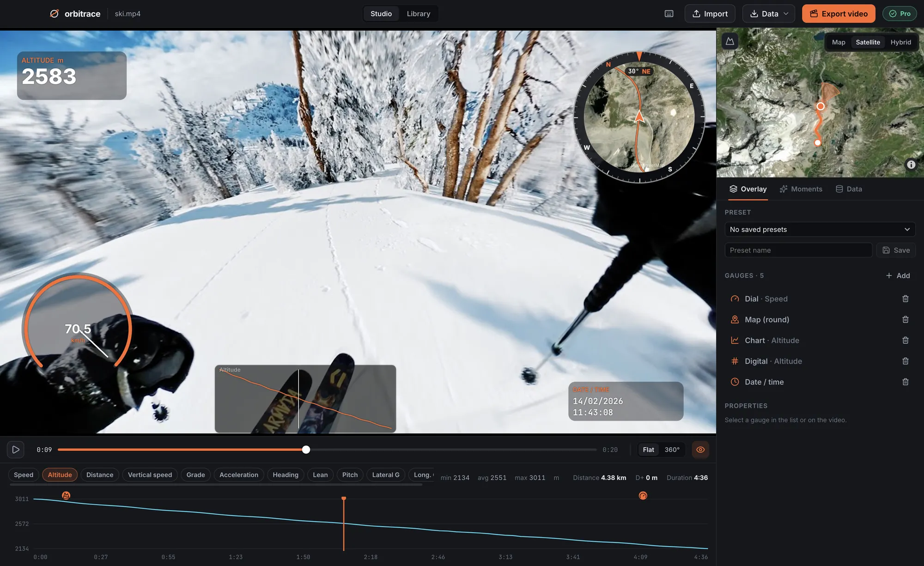Toggle overlay visibility eye button

(x=700, y=450)
